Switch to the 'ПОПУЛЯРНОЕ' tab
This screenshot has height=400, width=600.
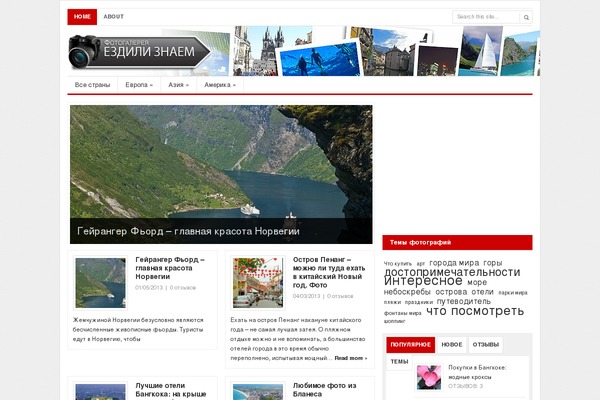coord(411,345)
